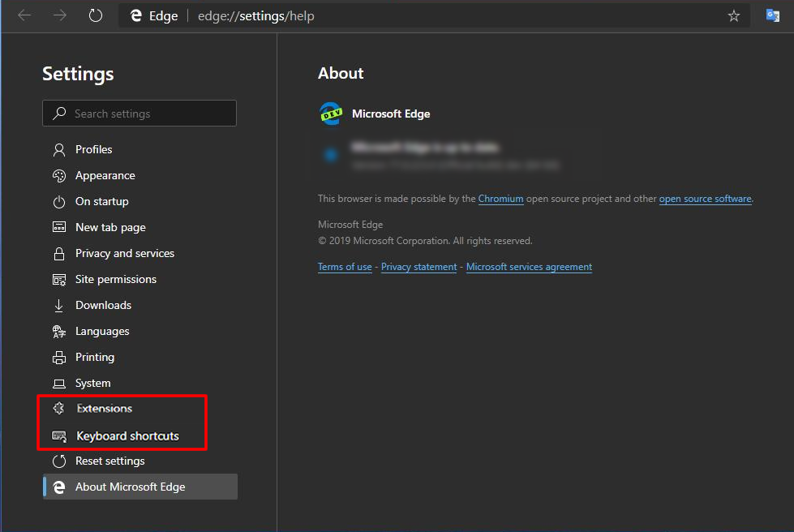Click the Appearance palette icon
This screenshot has height=532, width=794.
click(x=59, y=176)
